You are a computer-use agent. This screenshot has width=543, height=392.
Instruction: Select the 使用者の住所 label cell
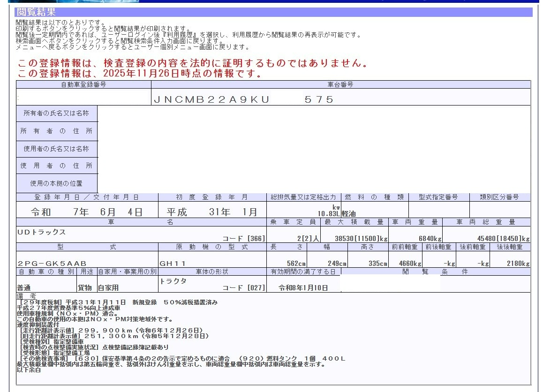tap(56, 166)
